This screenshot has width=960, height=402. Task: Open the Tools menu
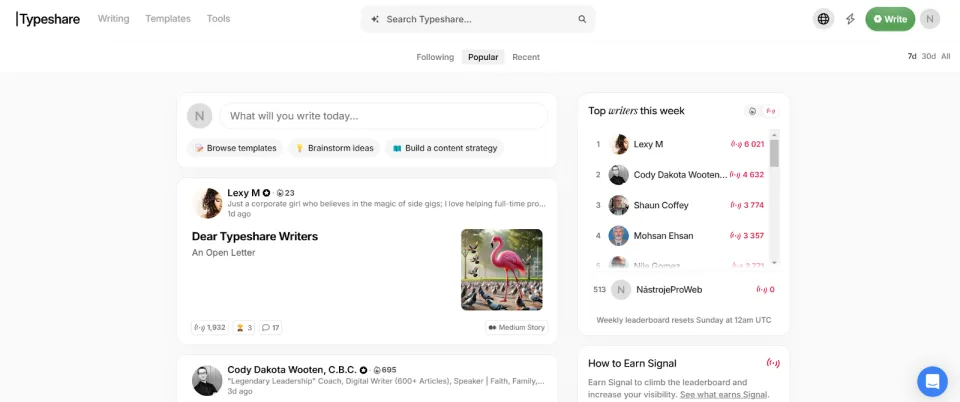coord(218,19)
